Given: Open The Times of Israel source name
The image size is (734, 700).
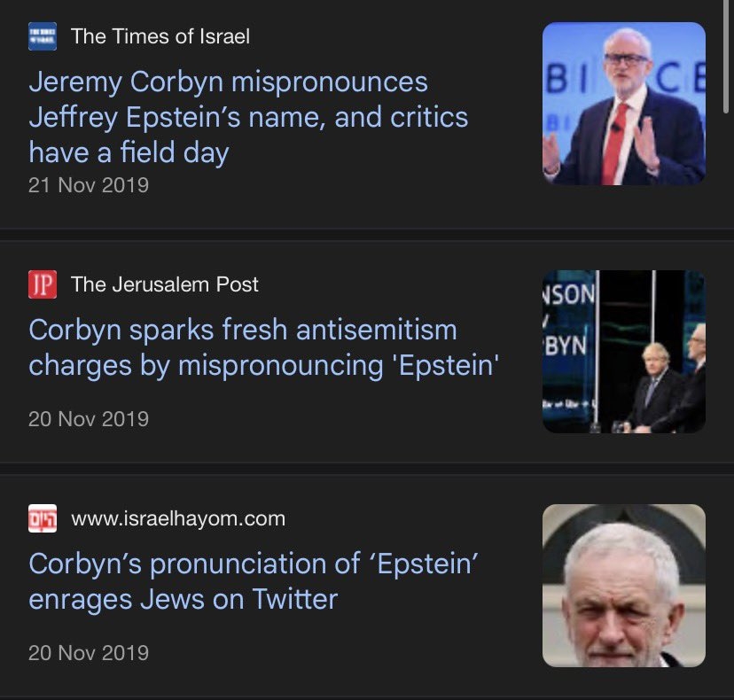Looking at the screenshot, I should tap(160, 36).
